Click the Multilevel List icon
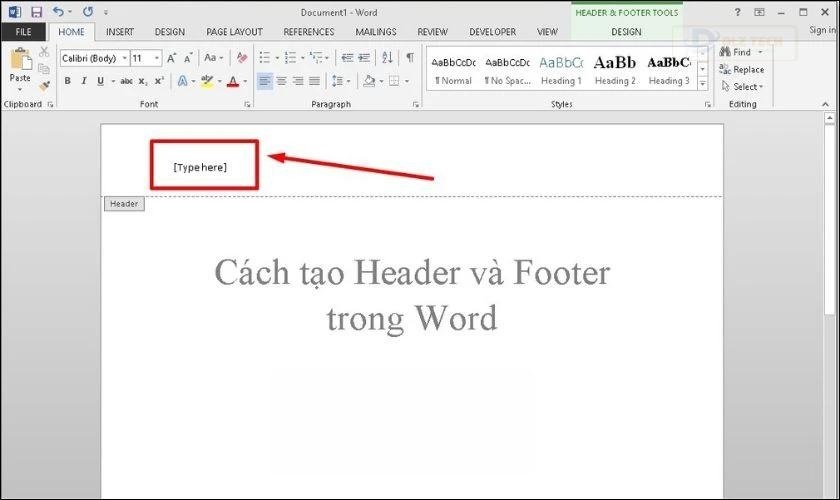Screen dimensions: 840x500 coord(316,57)
